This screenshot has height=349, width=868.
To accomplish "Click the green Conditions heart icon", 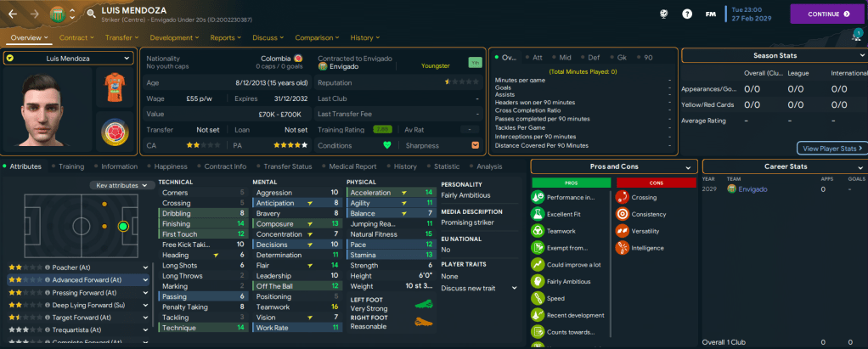I will point(388,145).
